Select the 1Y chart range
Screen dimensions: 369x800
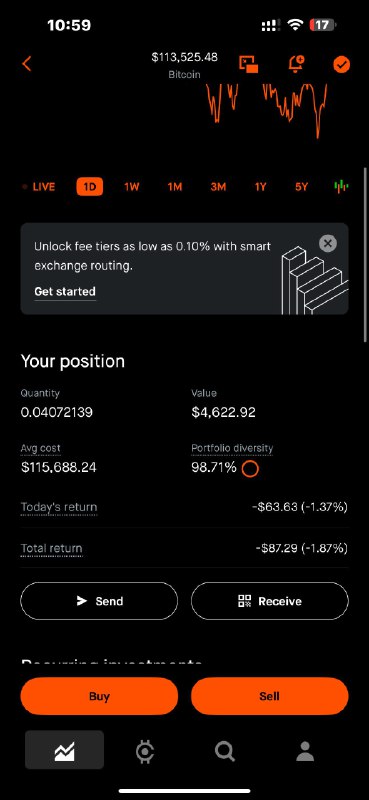tap(260, 187)
